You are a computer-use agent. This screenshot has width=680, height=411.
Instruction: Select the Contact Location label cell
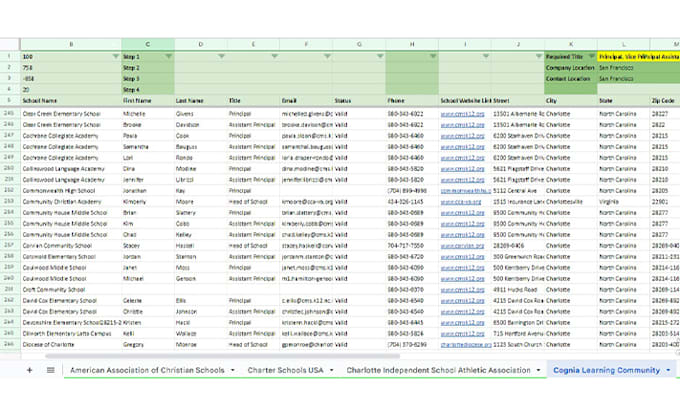[x=571, y=79]
